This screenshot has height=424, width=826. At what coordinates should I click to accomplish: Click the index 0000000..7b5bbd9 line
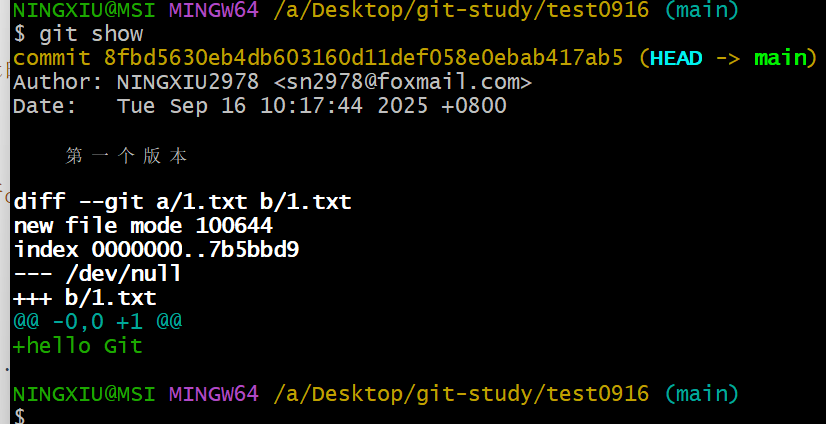pyautogui.click(x=156, y=250)
